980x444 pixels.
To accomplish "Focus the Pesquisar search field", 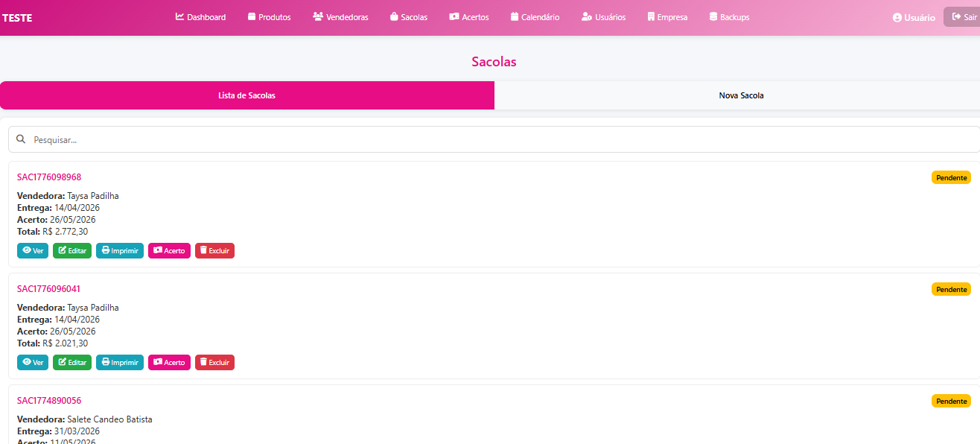I will (494, 139).
